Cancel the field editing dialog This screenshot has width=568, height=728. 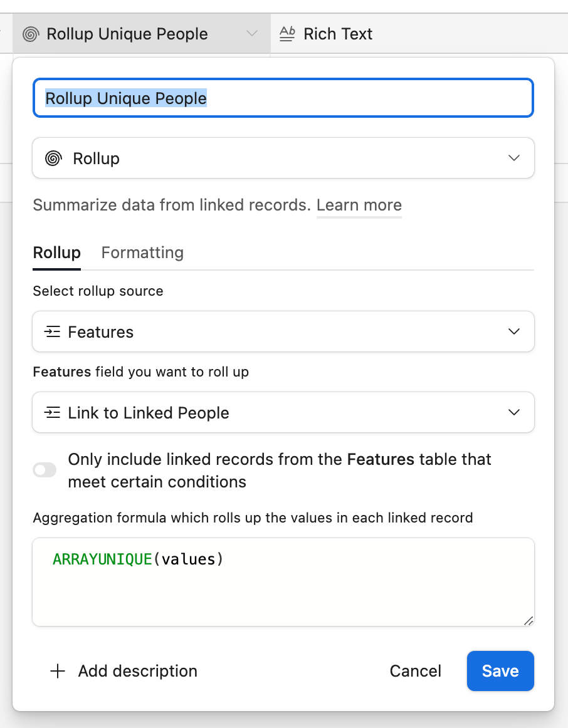click(x=415, y=671)
